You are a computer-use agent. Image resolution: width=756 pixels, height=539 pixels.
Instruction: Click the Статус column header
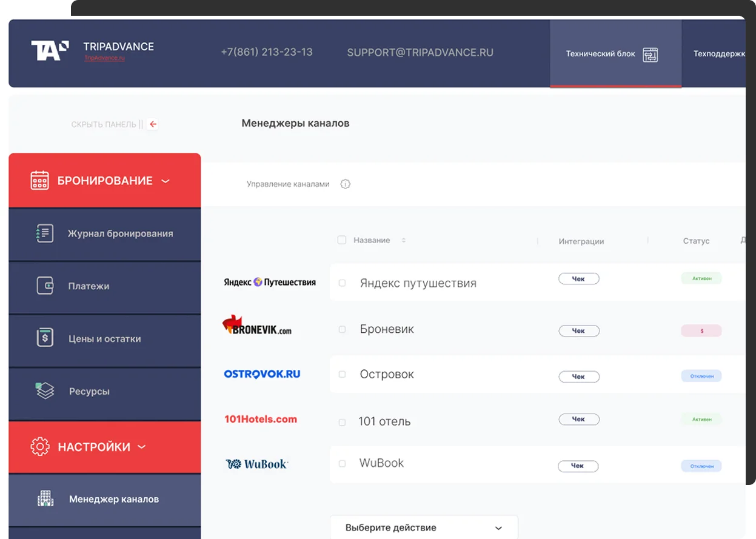pyautogui.click(x=696, y=241)
